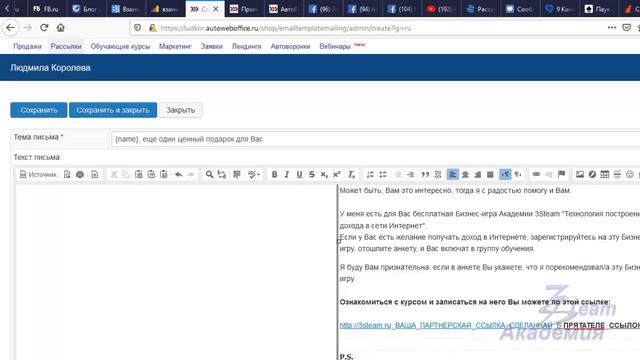Open the Templates icon in editor toolbar

(94, 175)
